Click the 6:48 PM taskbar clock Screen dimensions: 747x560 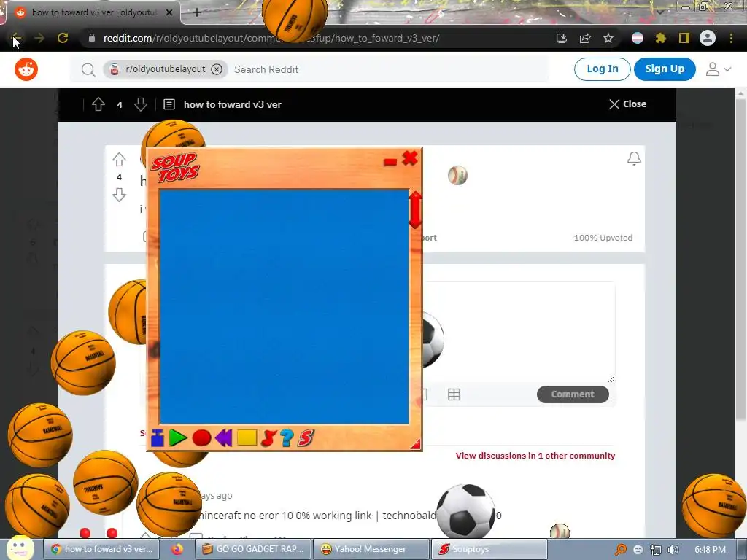710,550
